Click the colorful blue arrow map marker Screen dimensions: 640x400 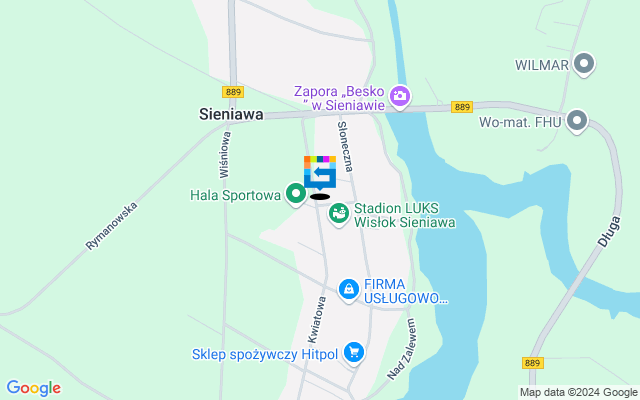(320, 173)
